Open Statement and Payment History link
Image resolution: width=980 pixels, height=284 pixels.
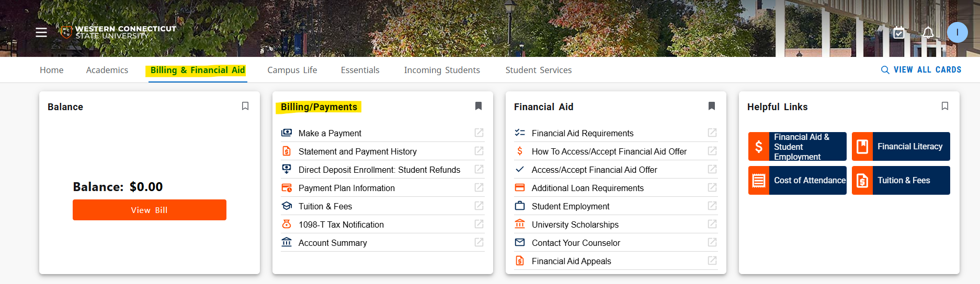click(x=357, y=151)
